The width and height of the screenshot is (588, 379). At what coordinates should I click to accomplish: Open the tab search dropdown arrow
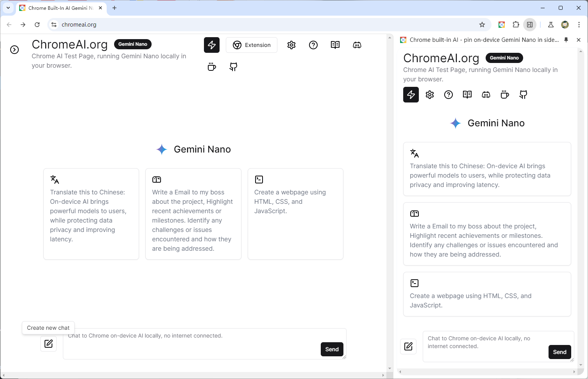[8, 8]
